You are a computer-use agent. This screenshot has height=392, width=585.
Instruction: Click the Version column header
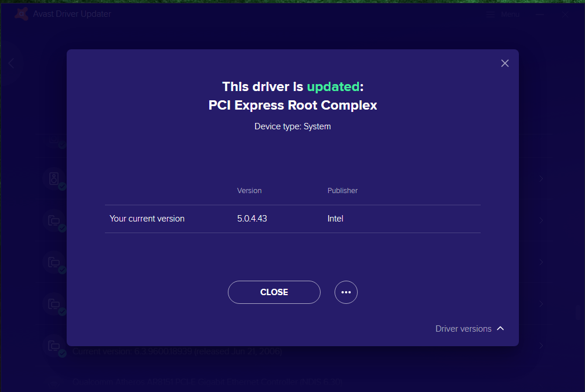249,191
